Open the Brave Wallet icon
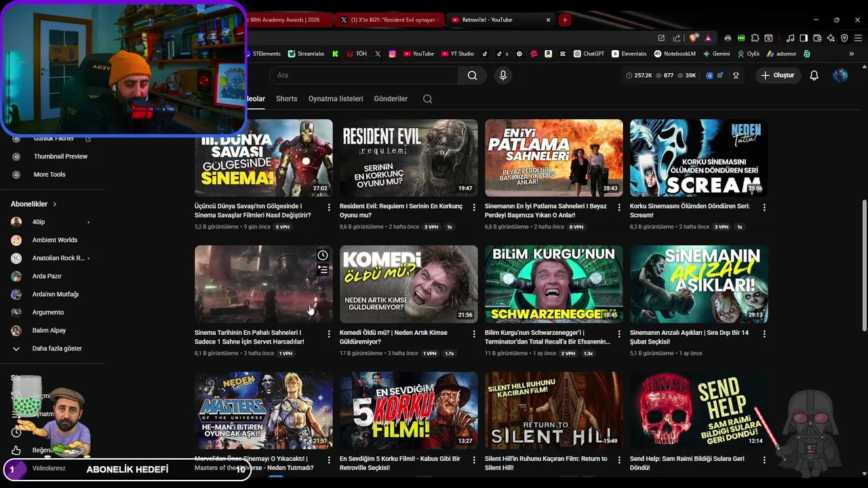The width and height of the screenshot is (868, 488). (817, 38)
